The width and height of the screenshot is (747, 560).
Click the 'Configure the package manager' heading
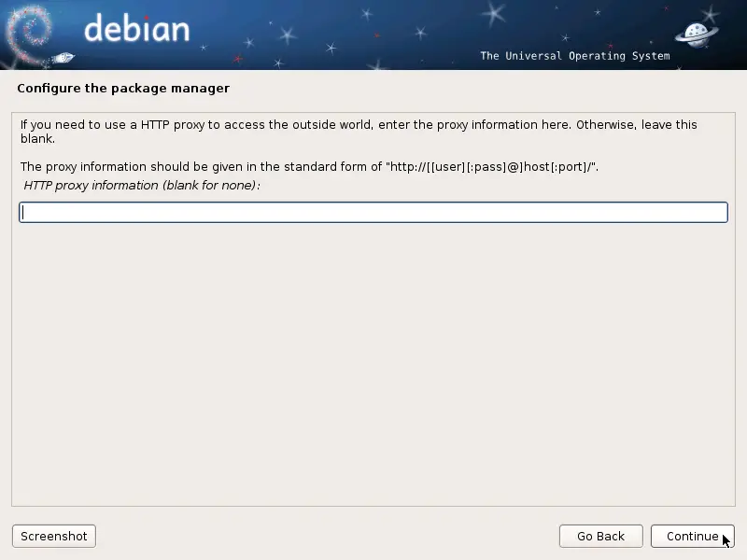click(123, 89)
